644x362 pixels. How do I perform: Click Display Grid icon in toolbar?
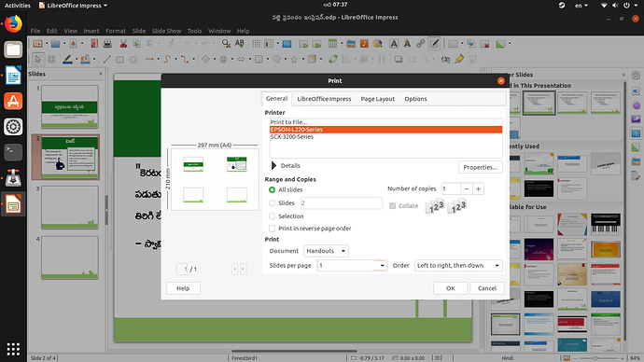click(256, 44)
